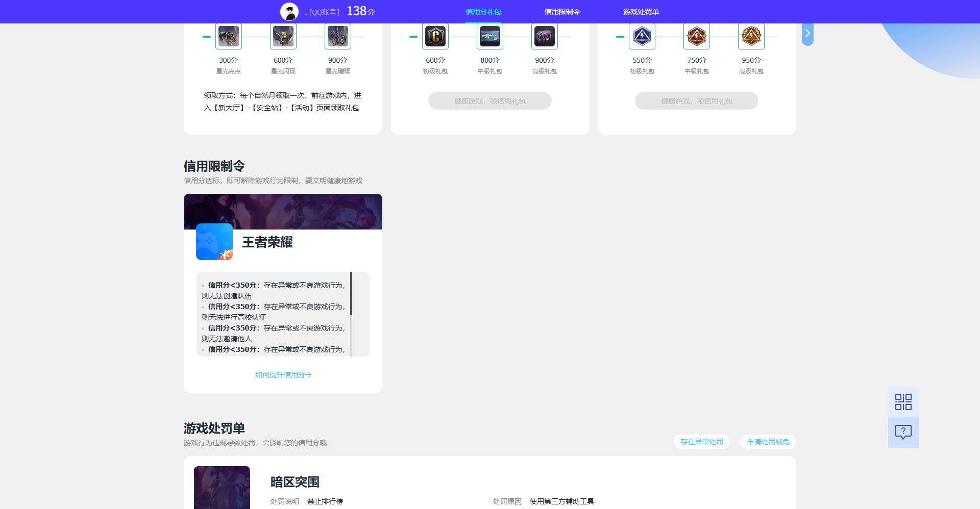
Task: Click the 禁止排行榜 punishment description
Action: (325, 501)
